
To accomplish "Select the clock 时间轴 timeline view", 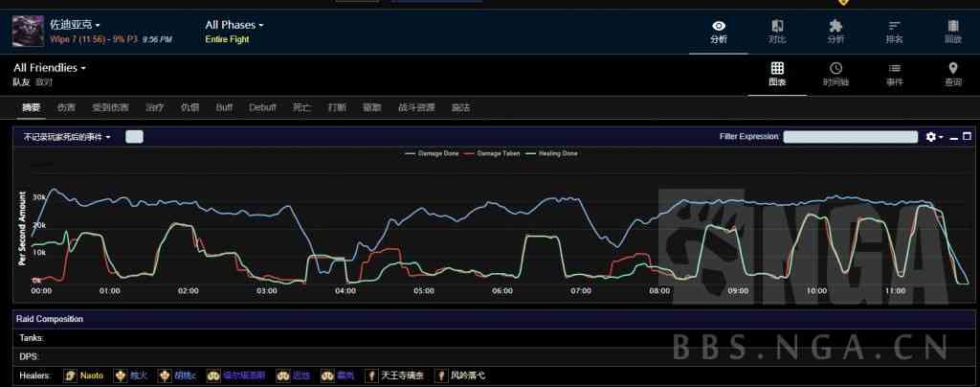I will pos(835,75).
